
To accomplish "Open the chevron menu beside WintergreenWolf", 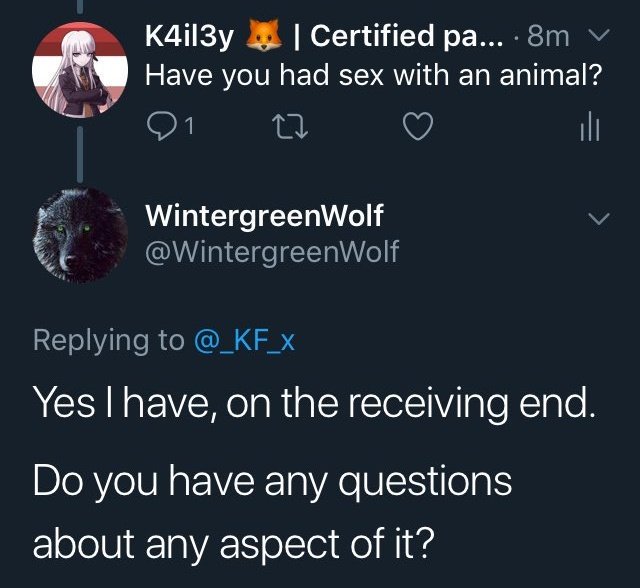I will [599, 217].
